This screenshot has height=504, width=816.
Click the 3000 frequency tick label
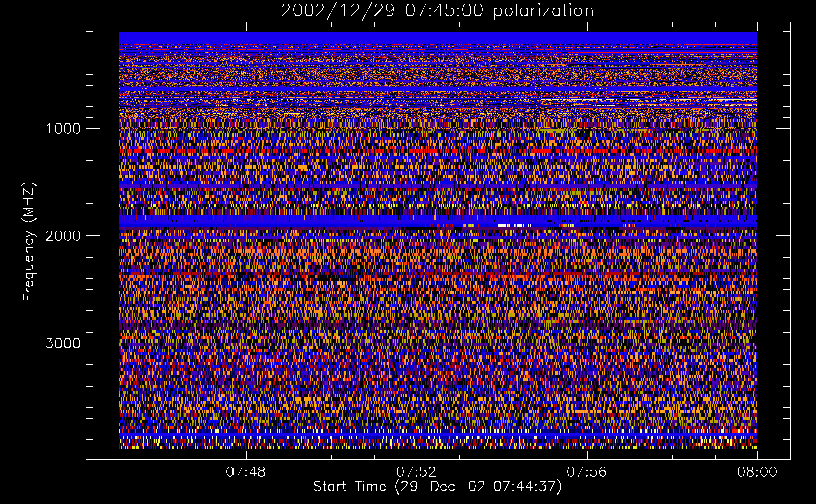coord(63,343)
